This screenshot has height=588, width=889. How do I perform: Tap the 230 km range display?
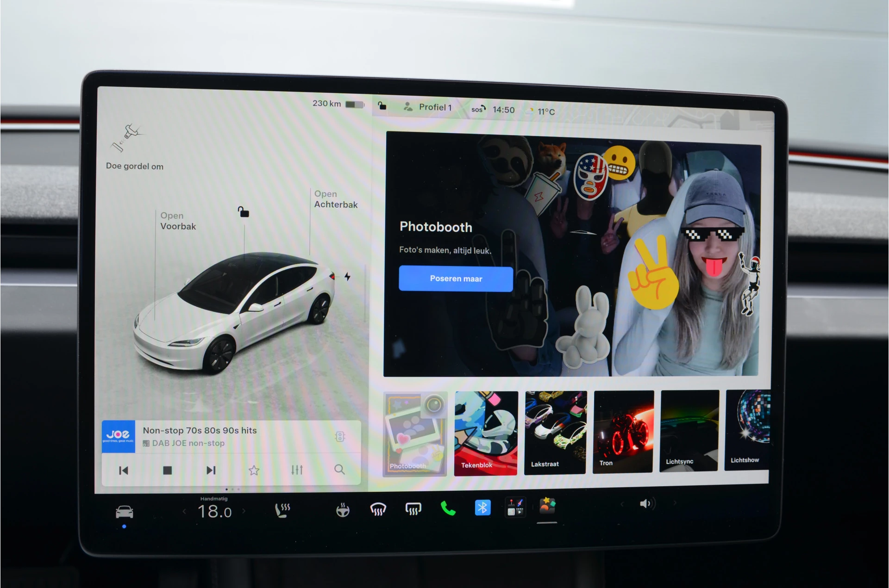[x=326, y=103]
